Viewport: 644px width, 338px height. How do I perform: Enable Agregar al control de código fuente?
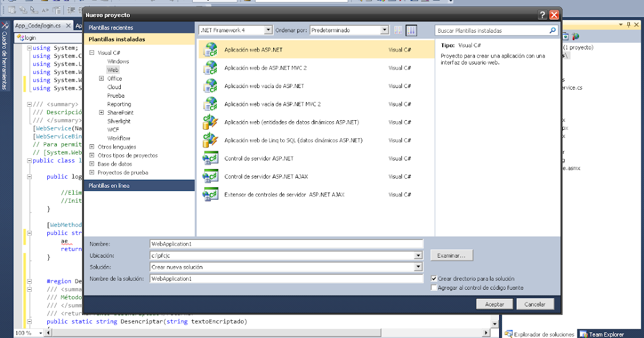[x=434, y=288]
